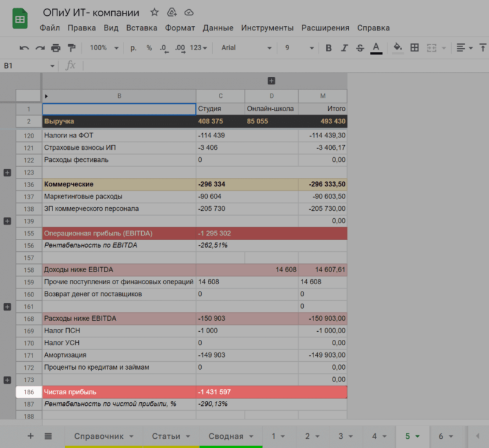Click the merge cells icon

point(432,48)
